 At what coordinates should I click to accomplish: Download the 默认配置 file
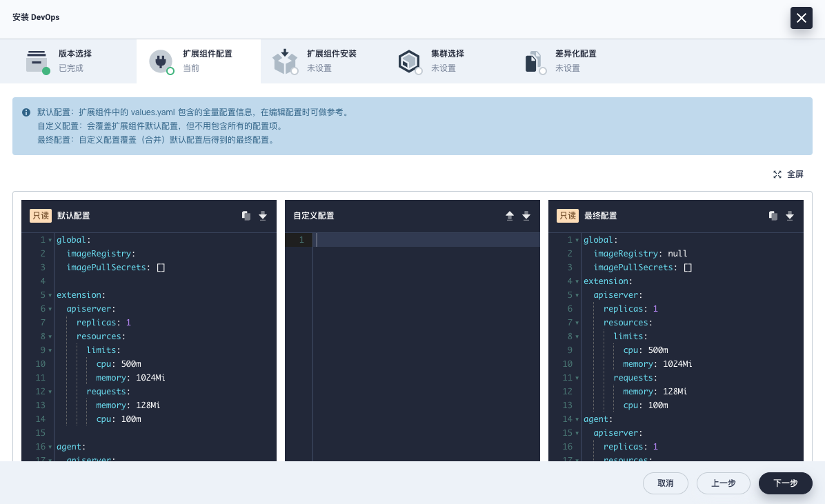point(263,216)
